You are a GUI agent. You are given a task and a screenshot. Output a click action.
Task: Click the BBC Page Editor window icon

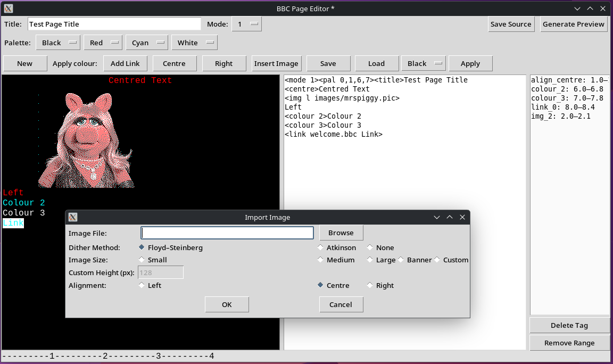(9, 9)
